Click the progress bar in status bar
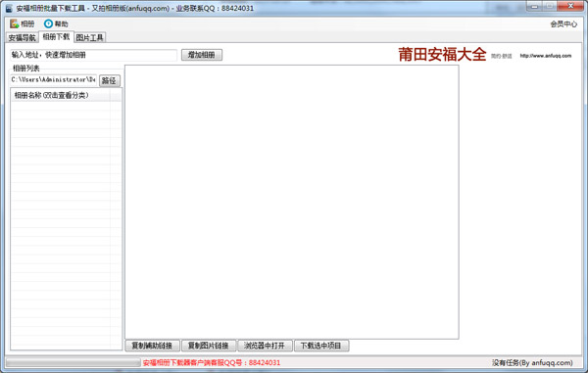Image resolution: width=588 pixels, height=373 pixels. click(73, 362)
